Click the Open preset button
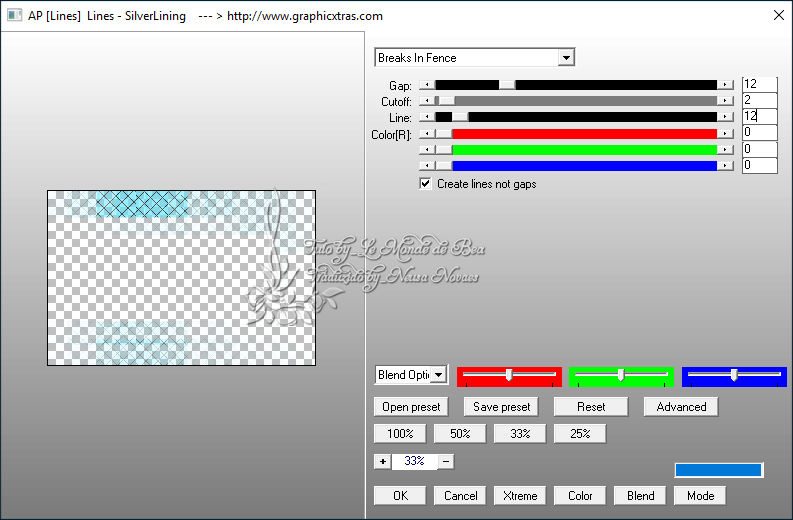 click(x=411, y=407)
